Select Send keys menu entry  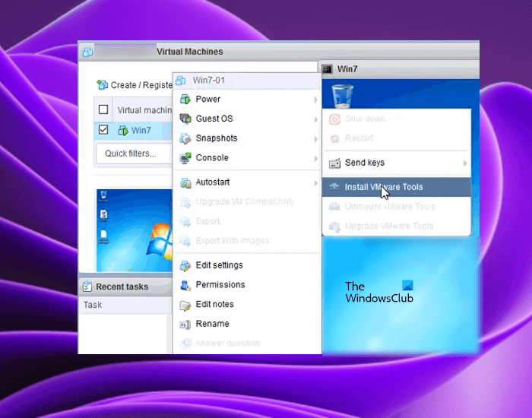(396, 163)
